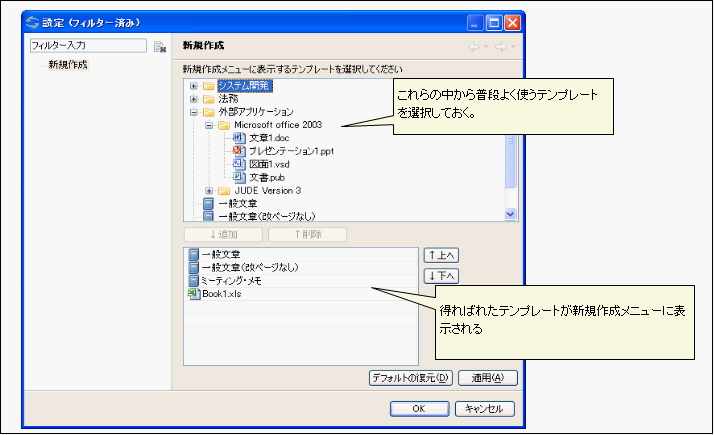
Task: Select 文書.pub in the tree
Action: (267, 178)
